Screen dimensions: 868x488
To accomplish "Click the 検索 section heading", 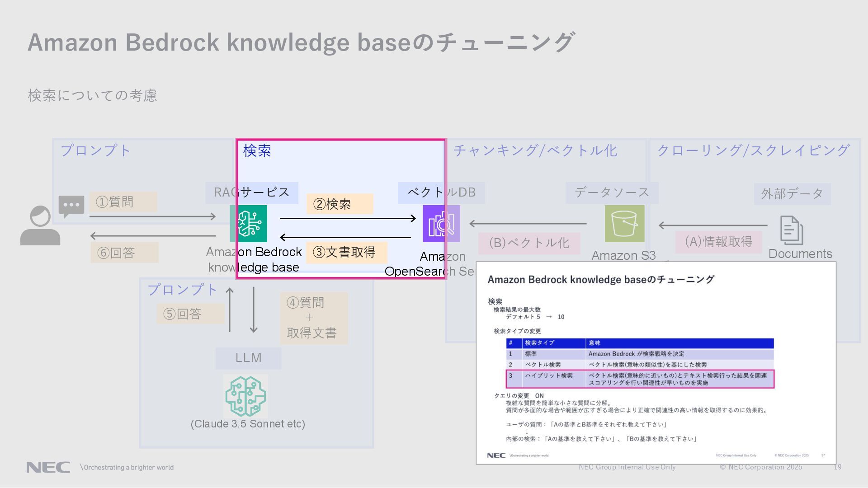I will (257, 150).
